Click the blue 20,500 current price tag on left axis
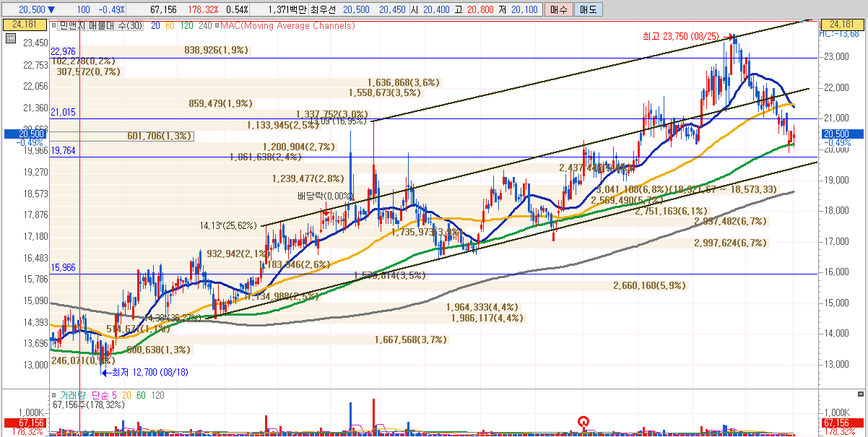Screen dimensions: 868x437 (25, 134)
